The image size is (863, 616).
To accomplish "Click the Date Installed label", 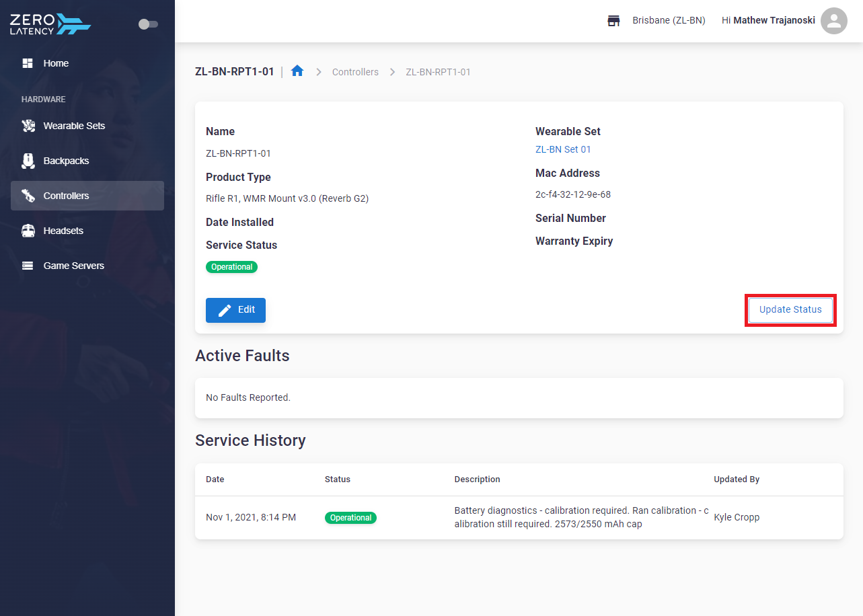I will tap(239, 222).
